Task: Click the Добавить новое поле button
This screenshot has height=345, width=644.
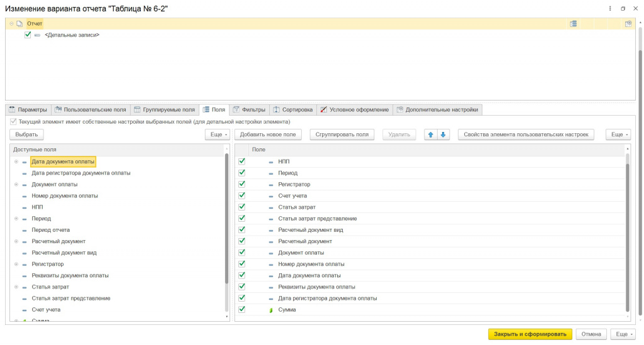Action: (269, 134)
